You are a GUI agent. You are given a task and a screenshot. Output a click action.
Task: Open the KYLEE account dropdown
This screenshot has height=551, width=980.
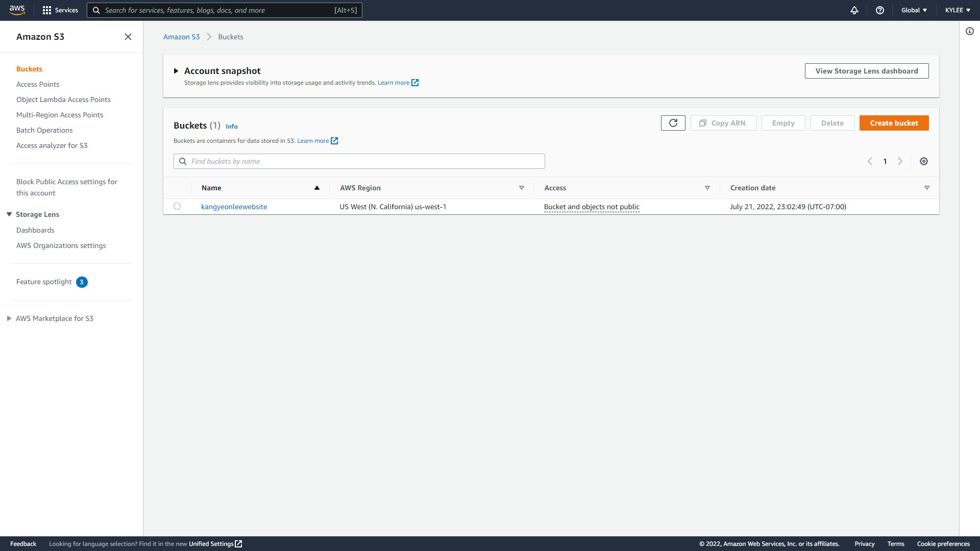[x=958, y=10]
